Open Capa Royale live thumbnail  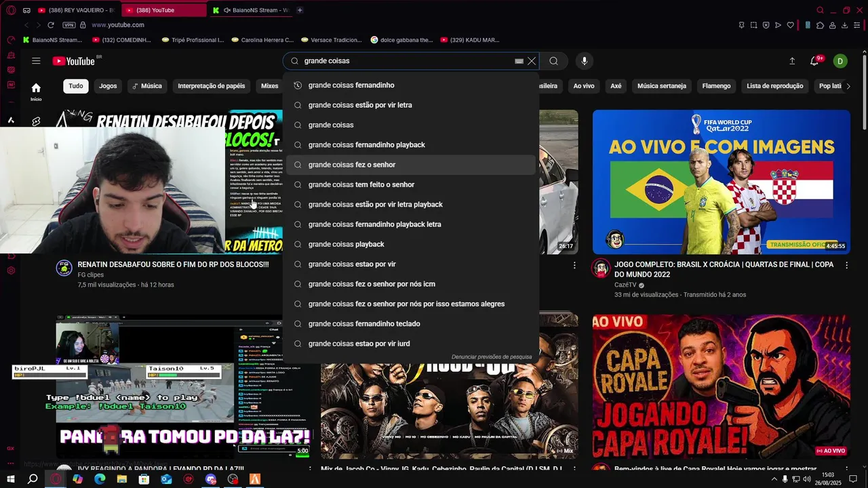tap(722, 386)
